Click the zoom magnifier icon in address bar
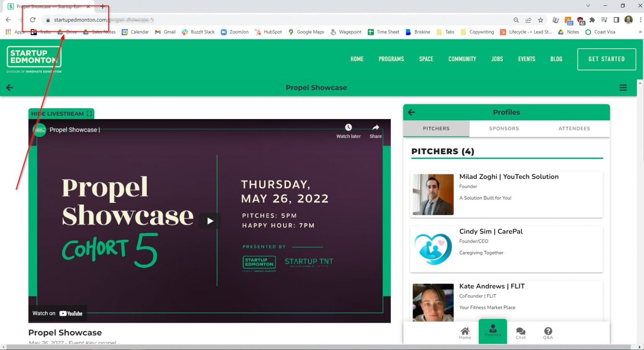This screenshot has height=350, width=644. click(516, 20)
